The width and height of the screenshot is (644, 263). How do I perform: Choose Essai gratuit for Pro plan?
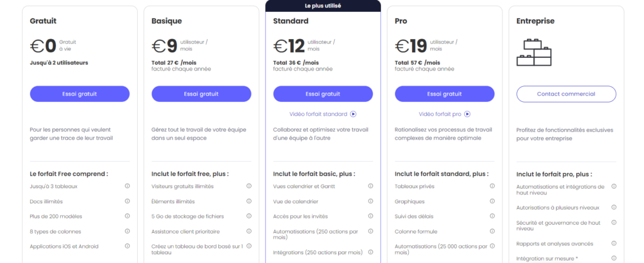point(445,94)
